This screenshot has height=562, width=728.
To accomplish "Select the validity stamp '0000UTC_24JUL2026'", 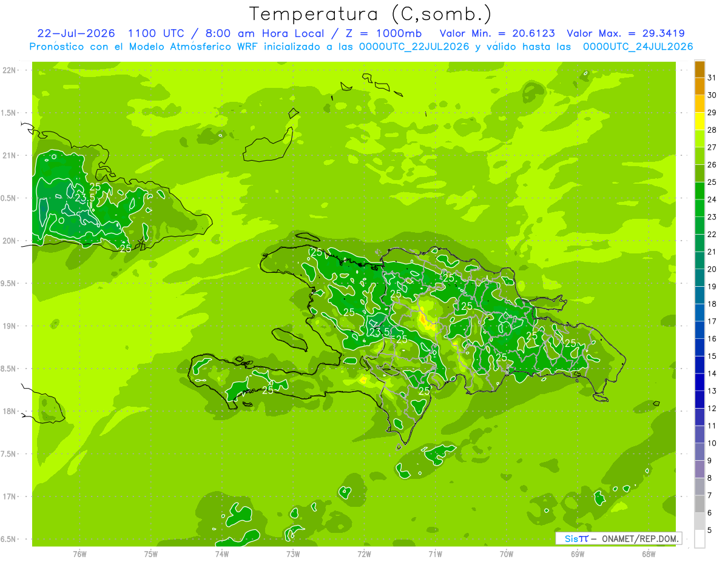I will (x=638, y=47).
